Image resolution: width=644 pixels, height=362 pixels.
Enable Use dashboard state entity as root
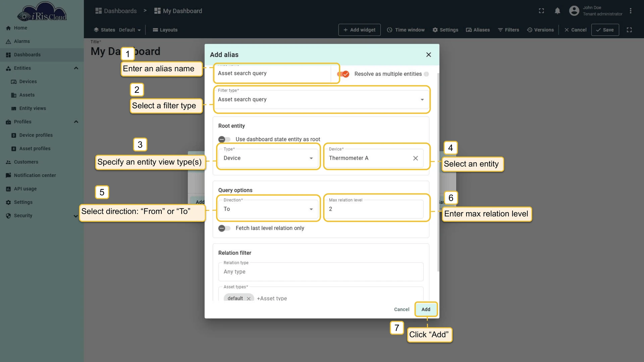click(224, 139)
